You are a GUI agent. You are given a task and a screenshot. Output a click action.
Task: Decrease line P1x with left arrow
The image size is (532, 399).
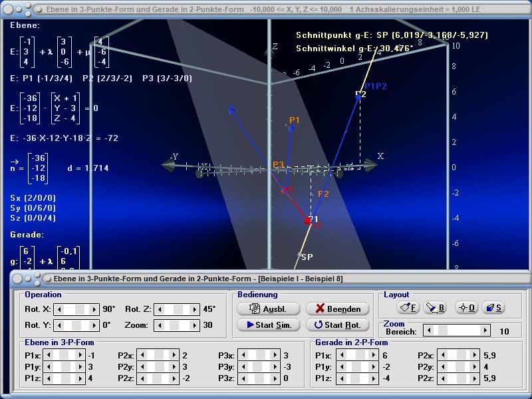coord(342,355)
